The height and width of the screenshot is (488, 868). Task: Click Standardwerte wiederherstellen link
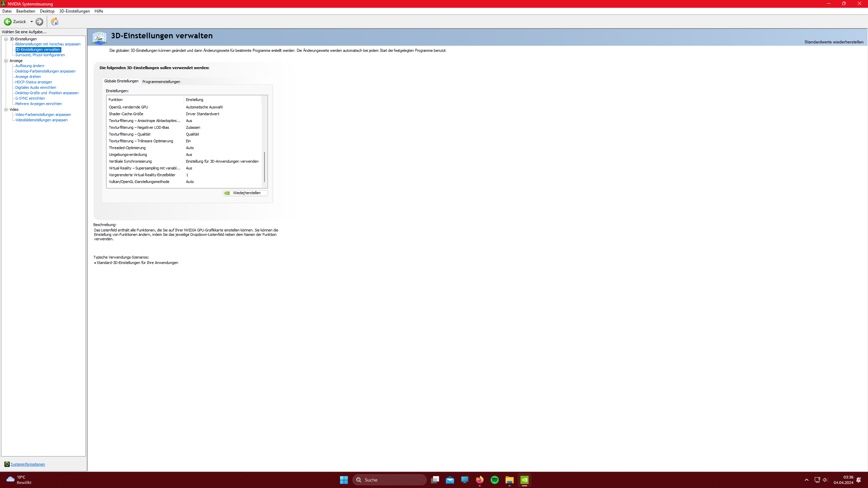[834, 42]
